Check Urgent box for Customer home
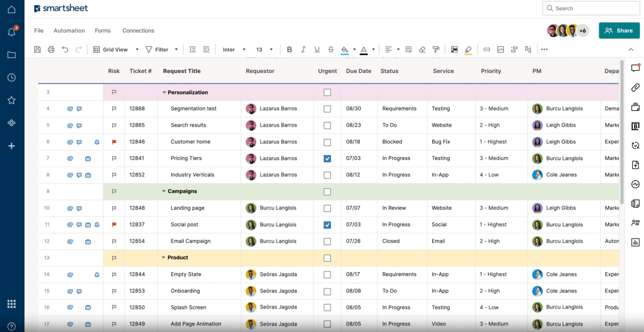 tap(327, 142)
